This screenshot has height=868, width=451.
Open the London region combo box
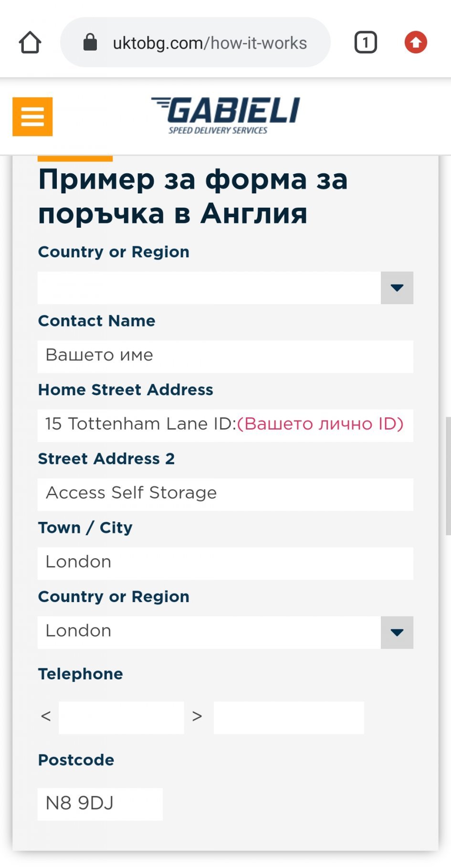tap(209, 632)
